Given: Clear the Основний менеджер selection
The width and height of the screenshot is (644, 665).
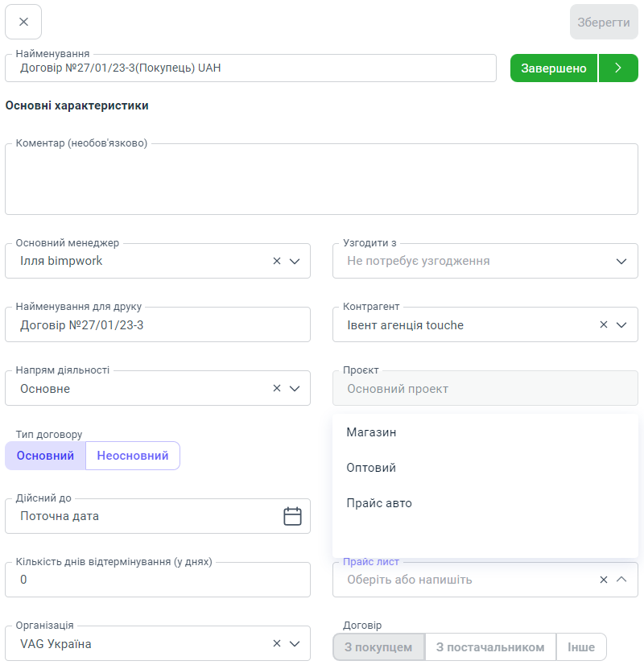Looking at the screenshot, I should click(277, 261).
